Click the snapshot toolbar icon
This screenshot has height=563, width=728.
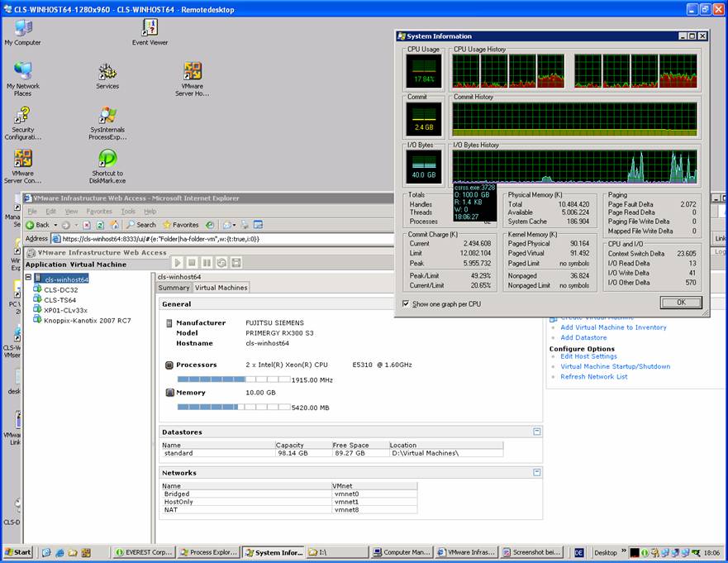[x=236, y=263]
